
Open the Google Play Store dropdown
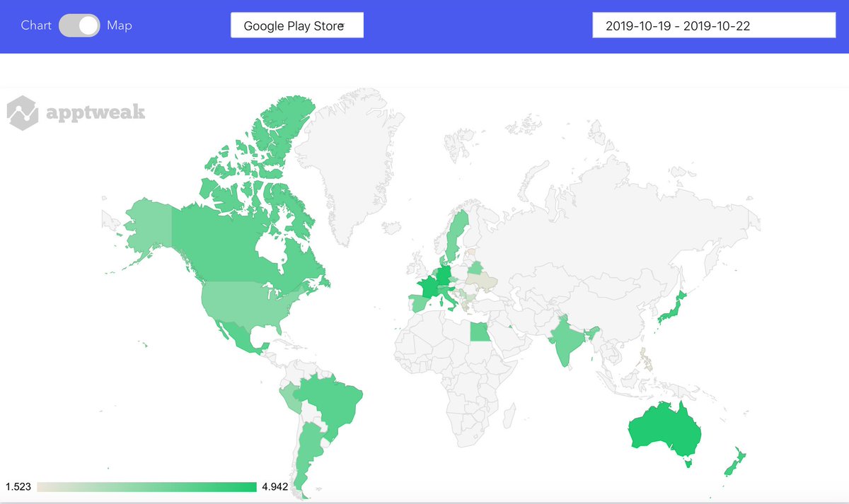(x=297, y=26)
